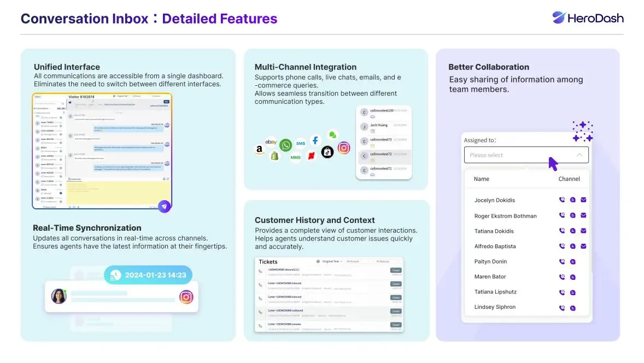Select Tatiana Lipshutz from the list
The height and width of the screenshot is (363, 644).
point(495,292)
